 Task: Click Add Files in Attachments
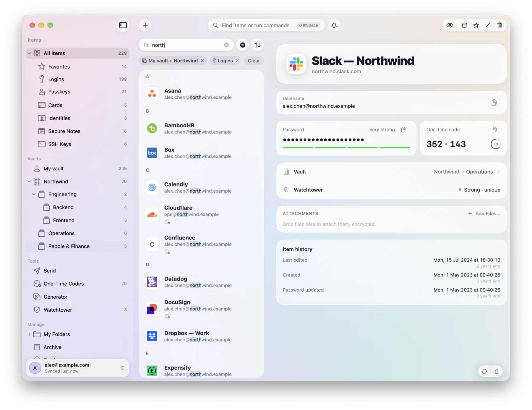click(484, 214)
